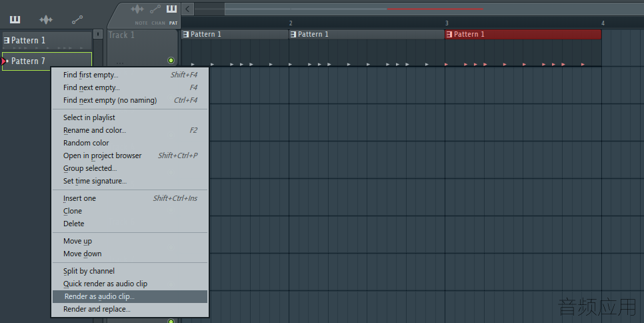Screen dimensions: 644x323
Task: Open the clip menu icon of first Pattern 1 clip
Action: (185, 35)
